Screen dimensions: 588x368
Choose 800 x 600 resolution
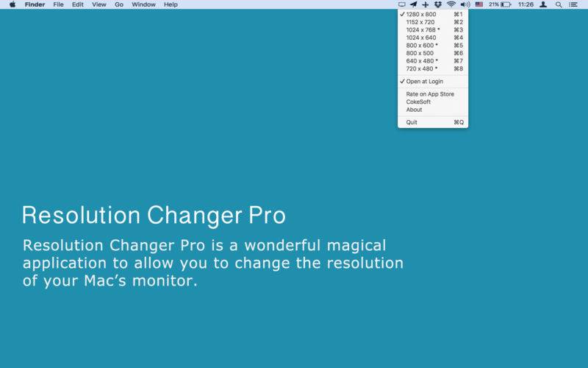(x=433, y=46)
